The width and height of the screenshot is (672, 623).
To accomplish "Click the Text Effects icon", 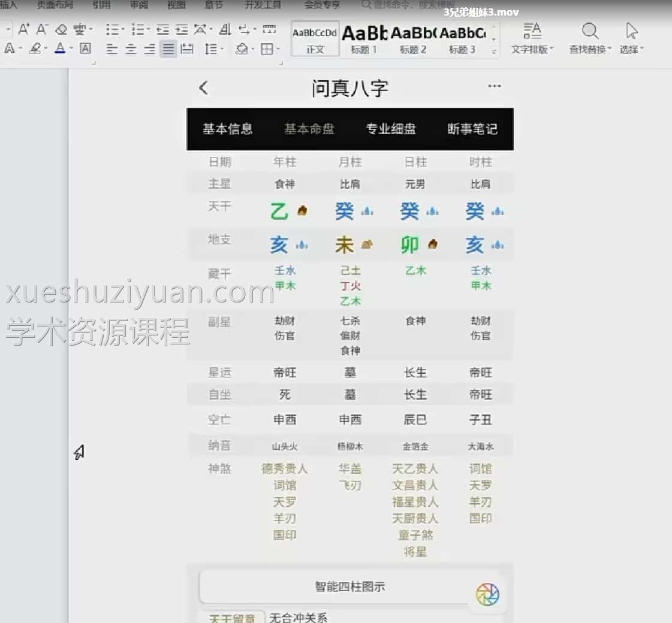I will tap(9, 50).
